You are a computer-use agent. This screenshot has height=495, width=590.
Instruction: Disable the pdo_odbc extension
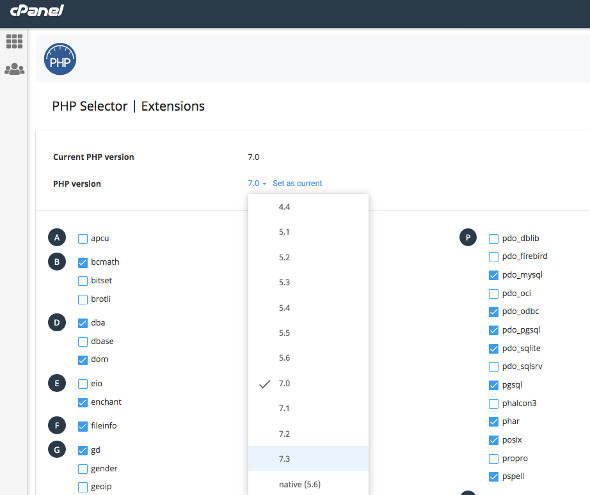[494, 312]
